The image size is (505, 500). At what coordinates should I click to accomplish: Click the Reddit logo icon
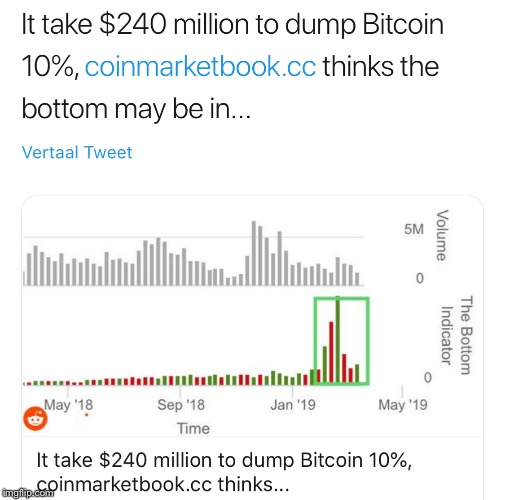[x=35, y=418]
